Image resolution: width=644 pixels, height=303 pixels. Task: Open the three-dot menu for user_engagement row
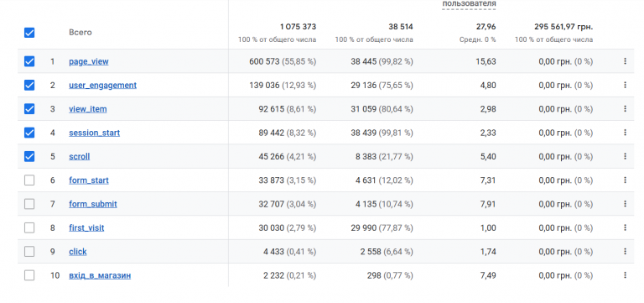[625, 85]
